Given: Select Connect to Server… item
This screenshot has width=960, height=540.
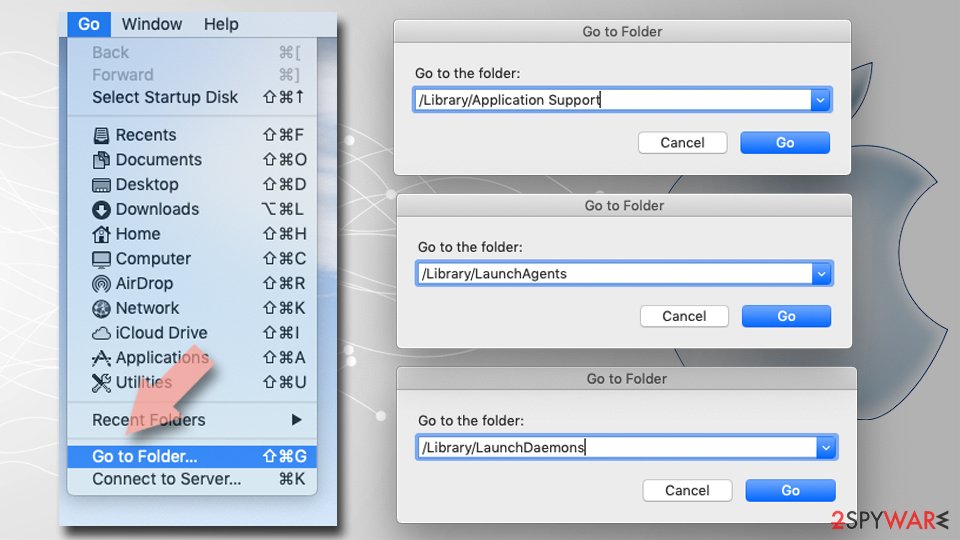Looking at the screenshot, I should point(192,479).
